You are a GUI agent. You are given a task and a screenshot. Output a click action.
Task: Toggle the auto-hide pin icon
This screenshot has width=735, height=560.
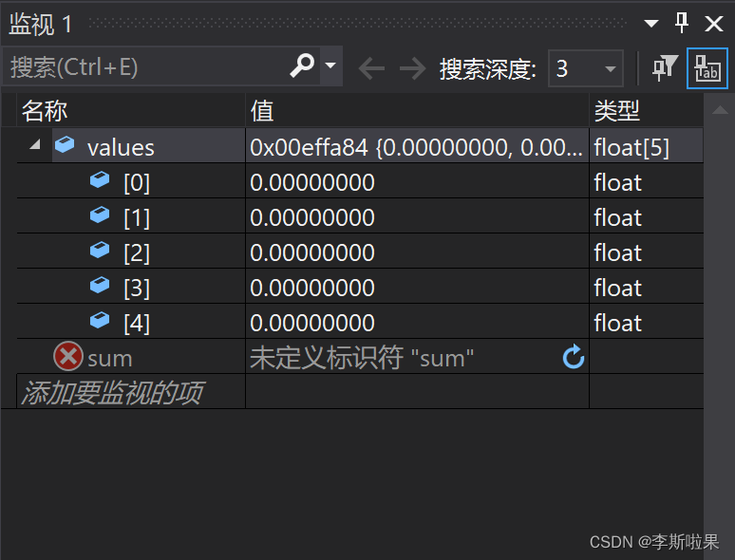[x=682, y=23]
